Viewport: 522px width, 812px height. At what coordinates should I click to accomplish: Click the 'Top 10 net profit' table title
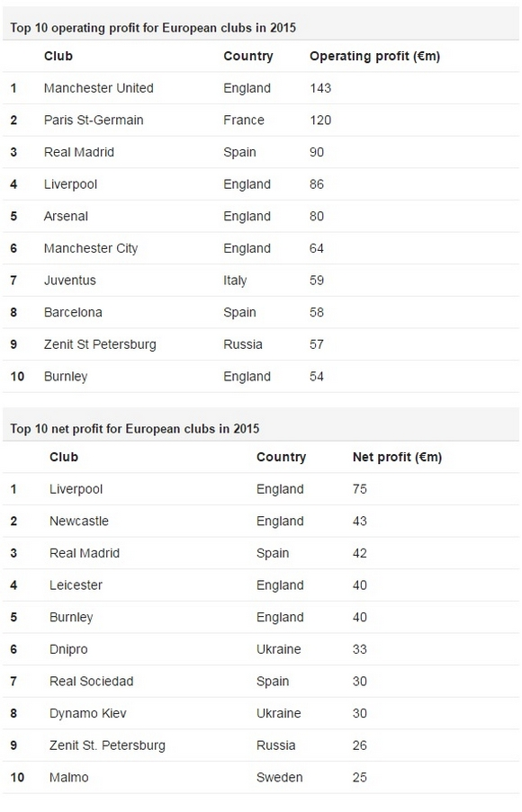pos(134,428)
